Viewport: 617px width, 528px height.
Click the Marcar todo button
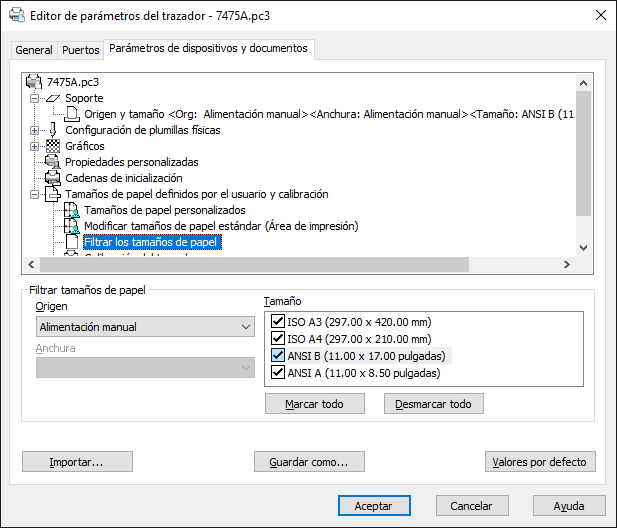click(314, 404)
